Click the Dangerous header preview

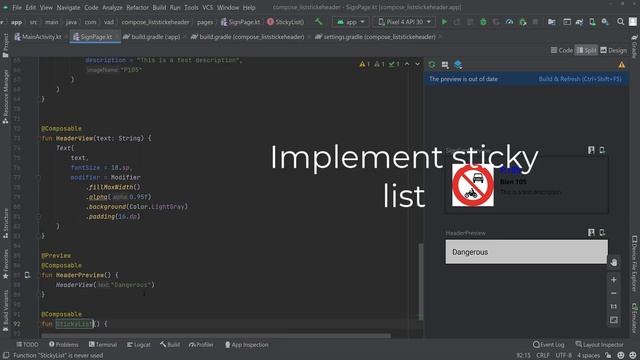click(526, 252)
